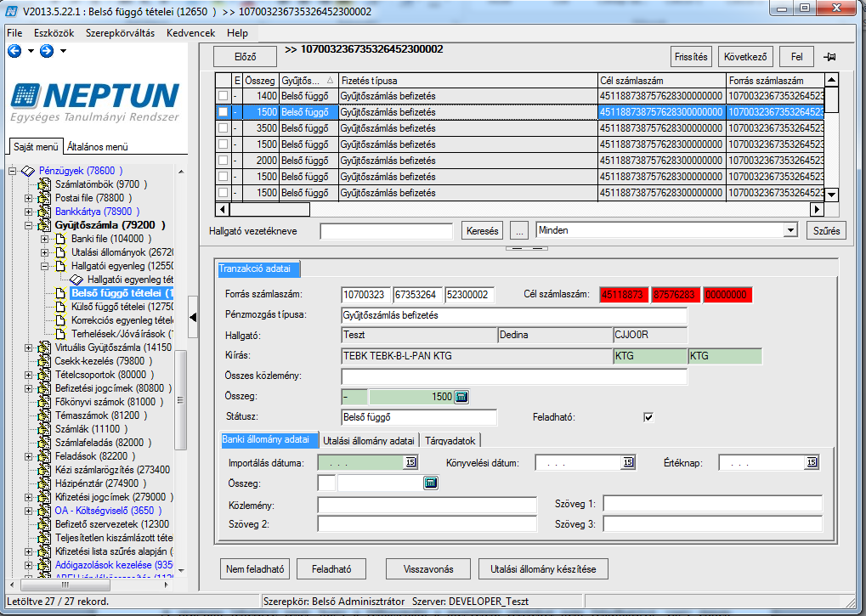Click the Banki file (104000) page icon
Viewport: 866px width, 616px height.
point(60,239)
